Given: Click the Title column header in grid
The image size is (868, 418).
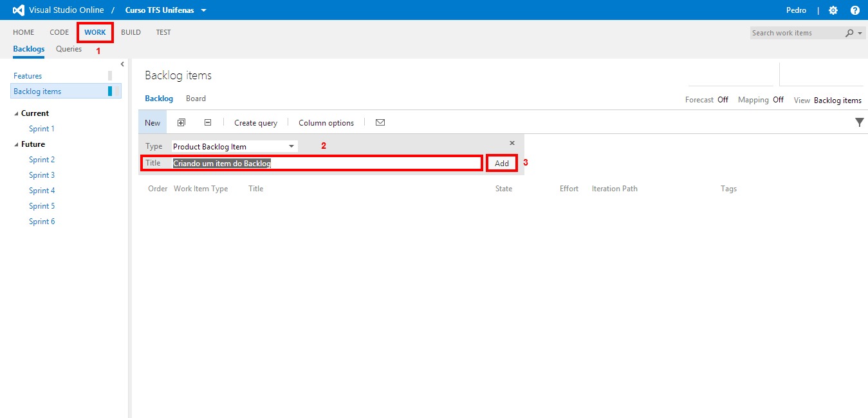Looking at the screenshot, I should [x=256, y=189].
